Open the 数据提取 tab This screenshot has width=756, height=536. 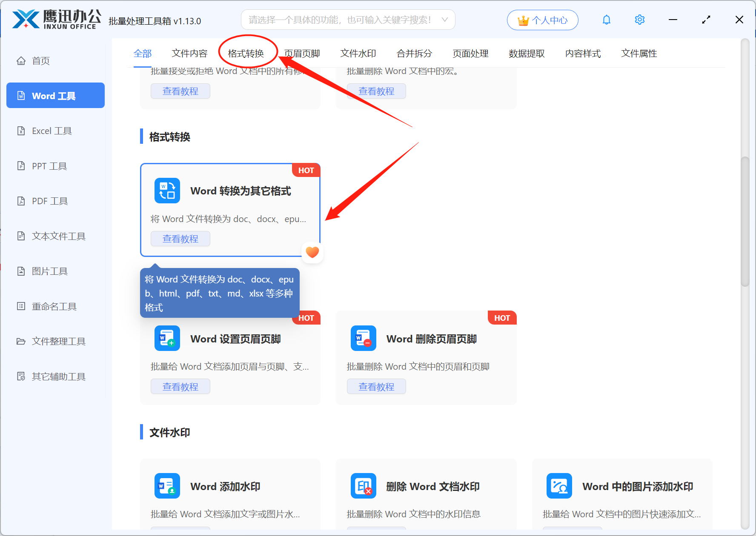527,53
